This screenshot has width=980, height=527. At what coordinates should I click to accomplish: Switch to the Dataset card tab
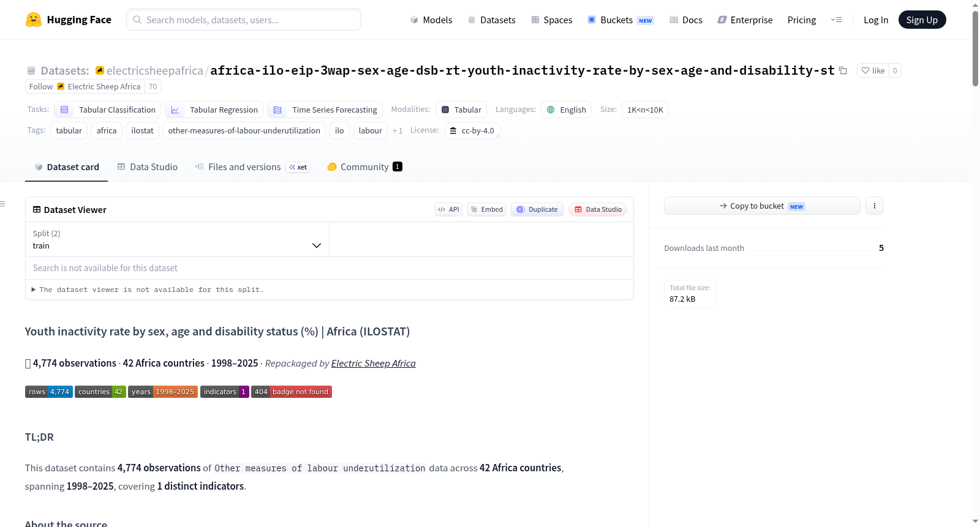[x=66, y=167]
